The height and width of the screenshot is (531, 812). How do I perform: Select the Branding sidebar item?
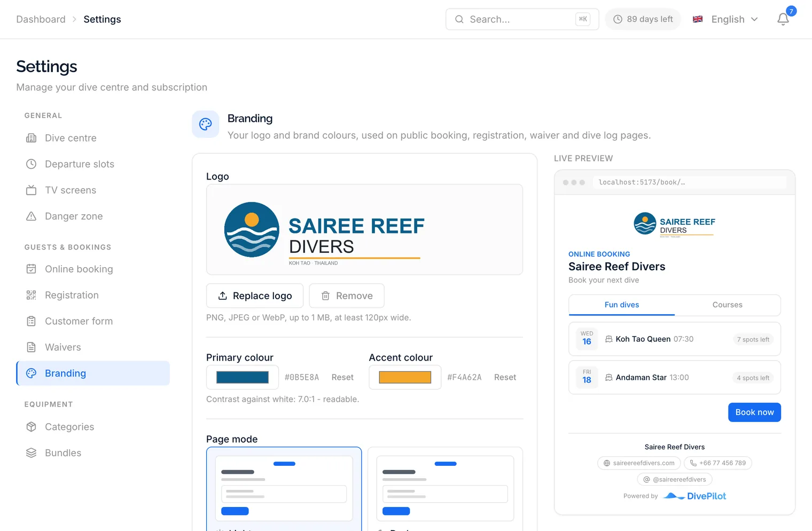(x=93, y=373)
